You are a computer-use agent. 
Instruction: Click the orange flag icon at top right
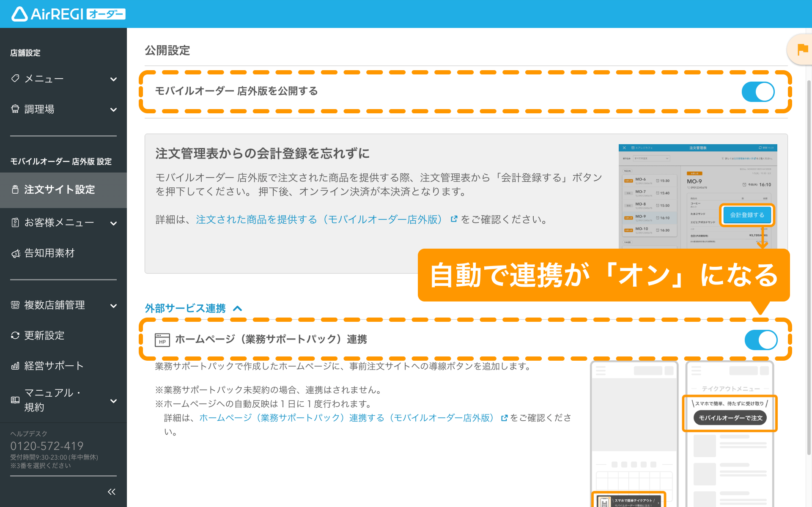point(802,49)
